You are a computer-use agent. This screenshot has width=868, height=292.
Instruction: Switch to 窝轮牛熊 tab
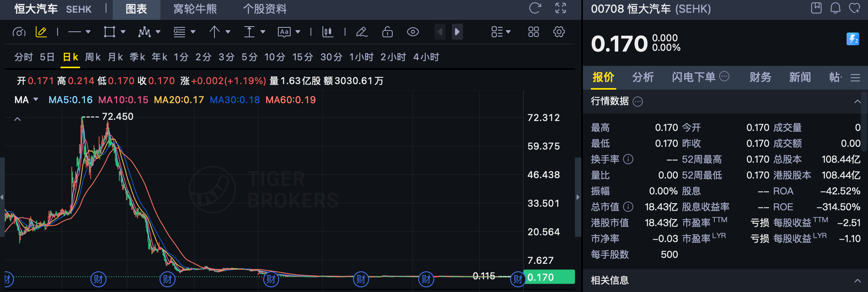[195, 9]
